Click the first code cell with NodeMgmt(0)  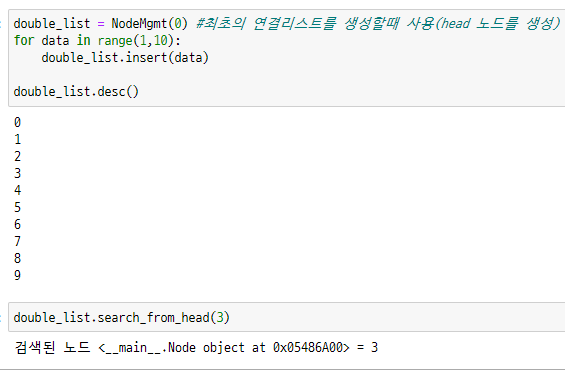[287, 58]
